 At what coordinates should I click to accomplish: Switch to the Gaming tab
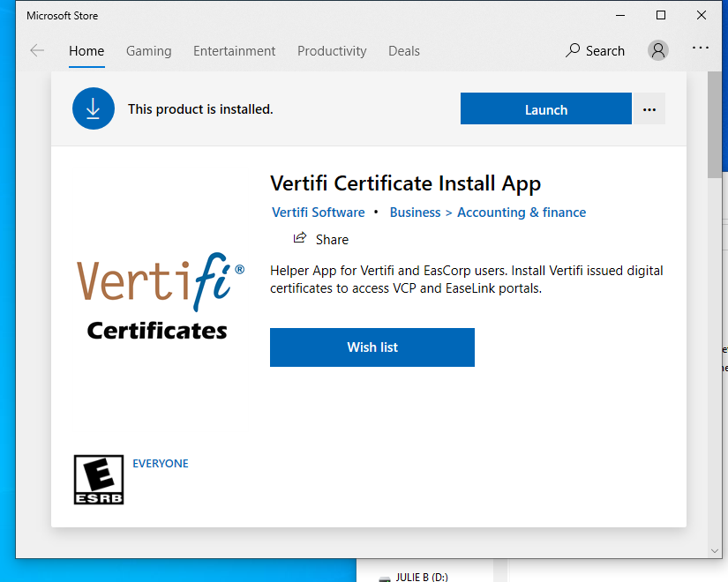(x=148, y=51)
